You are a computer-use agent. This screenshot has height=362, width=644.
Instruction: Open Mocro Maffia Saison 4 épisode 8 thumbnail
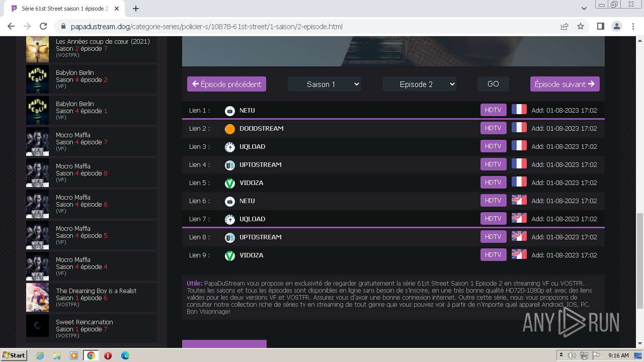point(37,173)
